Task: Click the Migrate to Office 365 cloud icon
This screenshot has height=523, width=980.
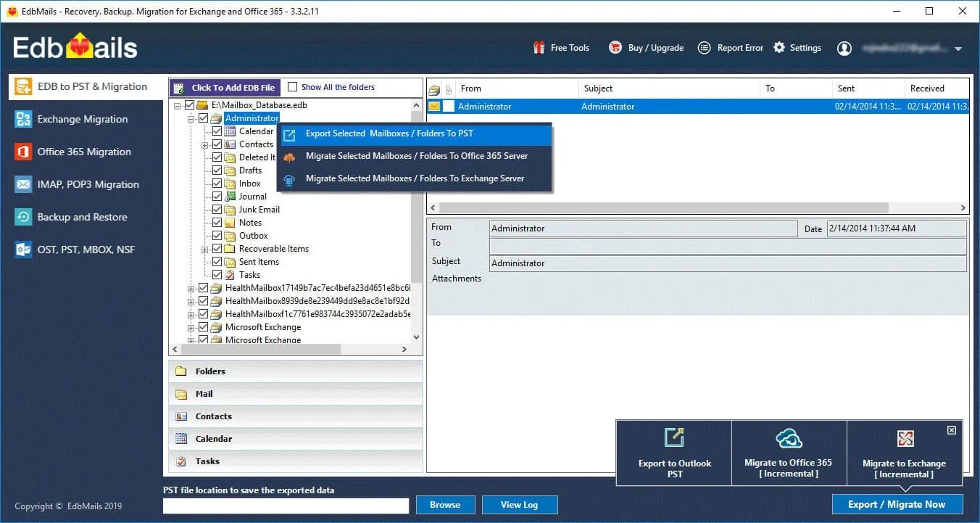Action: pos(789,438)
